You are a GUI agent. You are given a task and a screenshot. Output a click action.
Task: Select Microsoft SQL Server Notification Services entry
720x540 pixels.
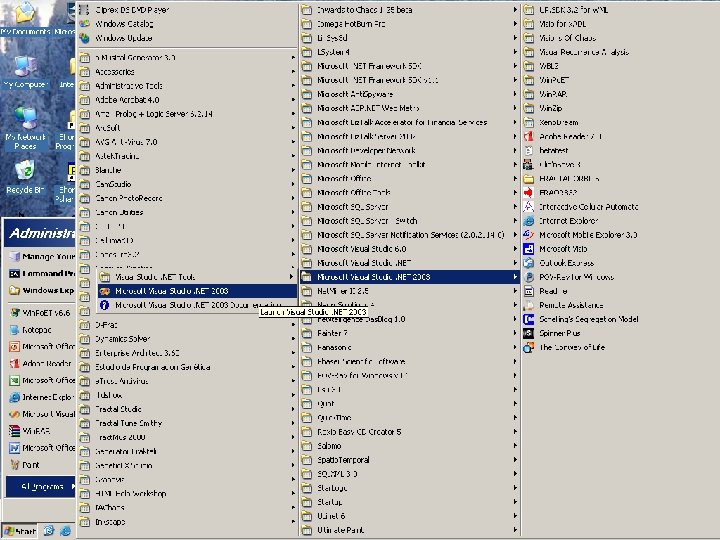pos(409,235)
